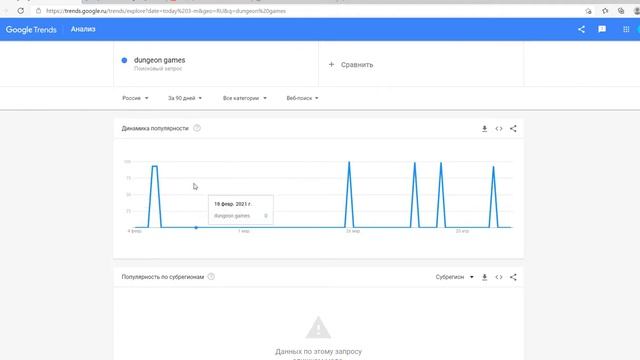Click the plus icon beside Сравнить
Image resolution: width=640 pixels, height=360 pixels.
(331, 64)
